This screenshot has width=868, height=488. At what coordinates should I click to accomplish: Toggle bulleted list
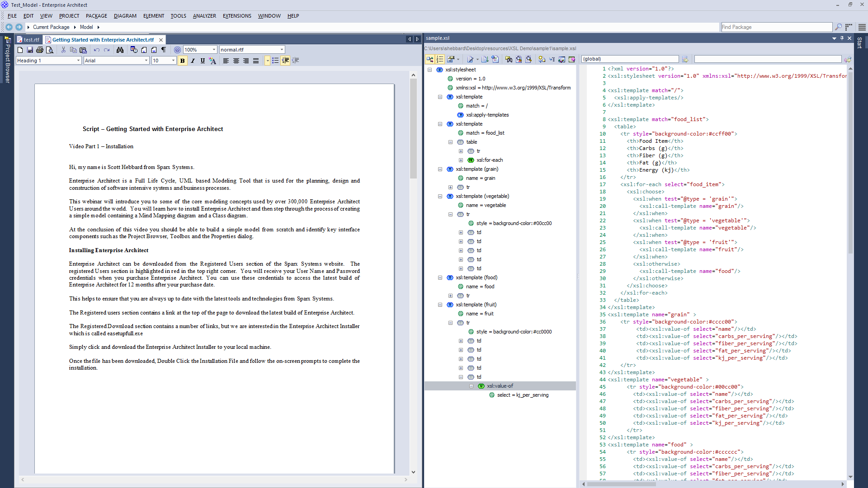pos(275,61)
